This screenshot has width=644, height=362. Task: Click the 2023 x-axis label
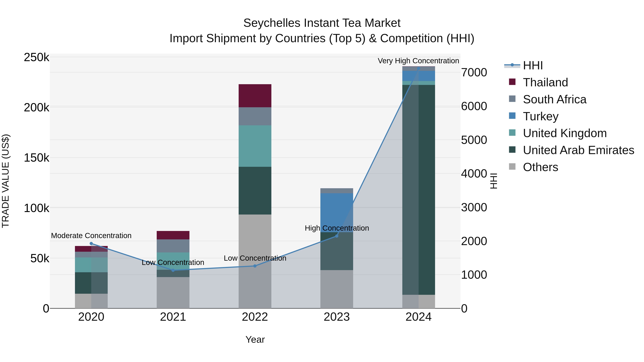click(336, 317)
